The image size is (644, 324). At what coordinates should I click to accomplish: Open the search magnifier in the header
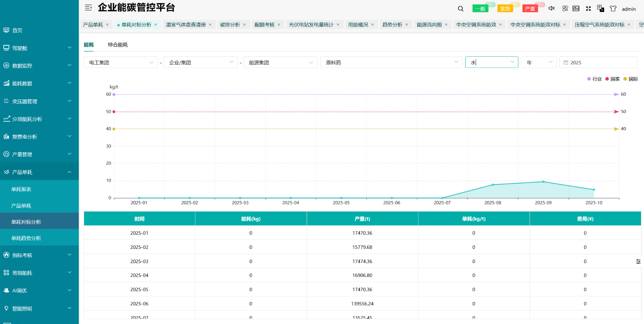coord(461,9)
